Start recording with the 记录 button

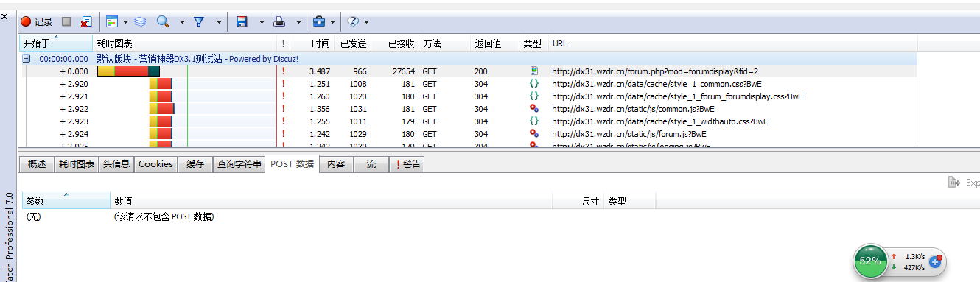pos(37,22)
